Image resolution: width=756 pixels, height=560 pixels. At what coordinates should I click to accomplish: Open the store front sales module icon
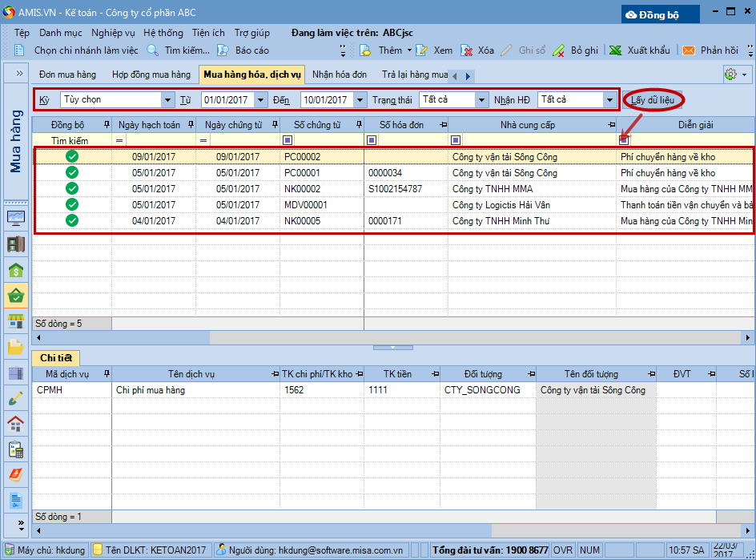click(15, 321)
